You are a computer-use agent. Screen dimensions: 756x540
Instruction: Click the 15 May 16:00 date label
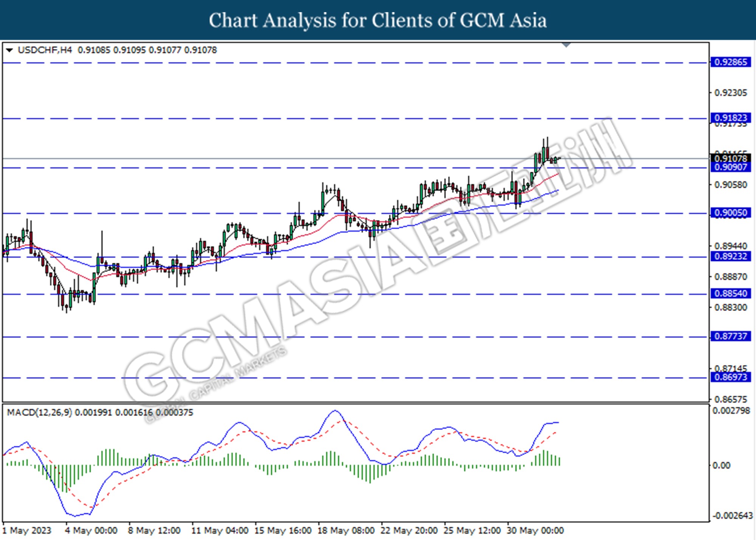(x=283, y=531)
